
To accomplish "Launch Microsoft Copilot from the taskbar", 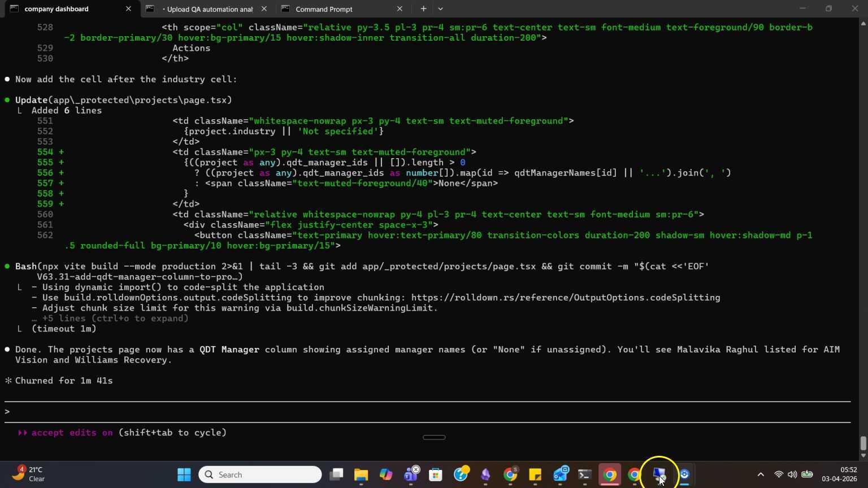I will click(386, 475).
